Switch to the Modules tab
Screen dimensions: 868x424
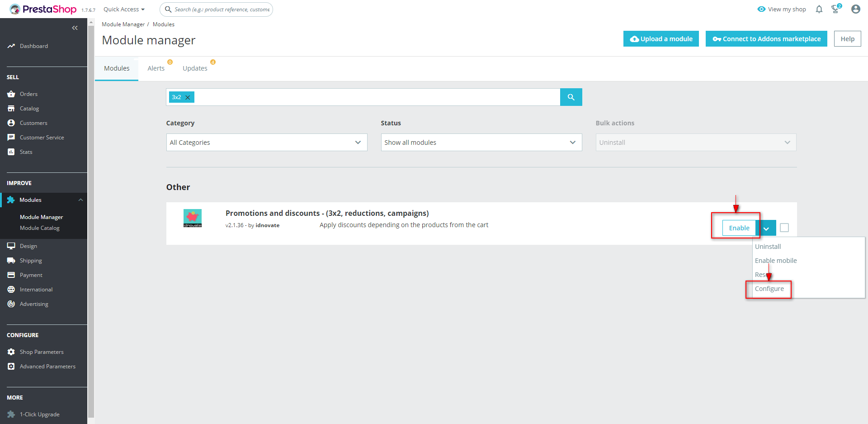pos(117,68)
